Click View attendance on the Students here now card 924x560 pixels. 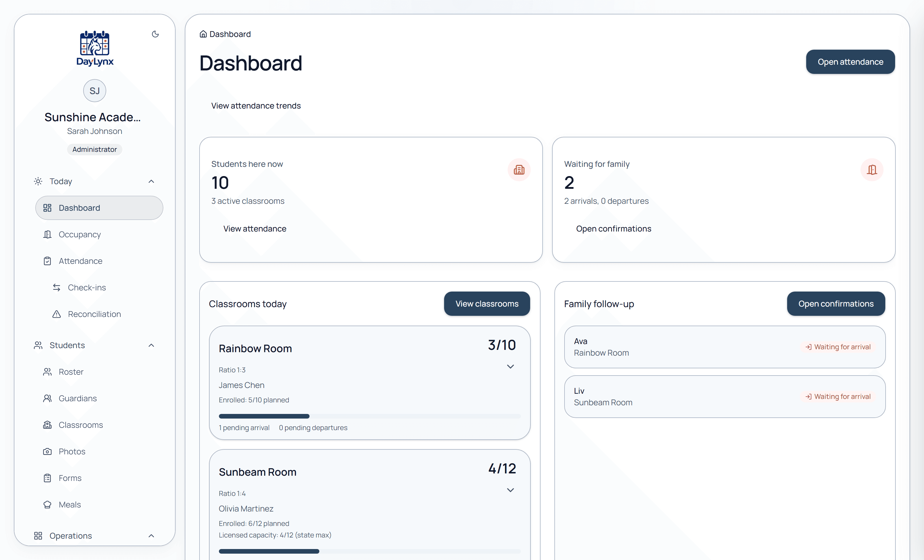(255, 229)
